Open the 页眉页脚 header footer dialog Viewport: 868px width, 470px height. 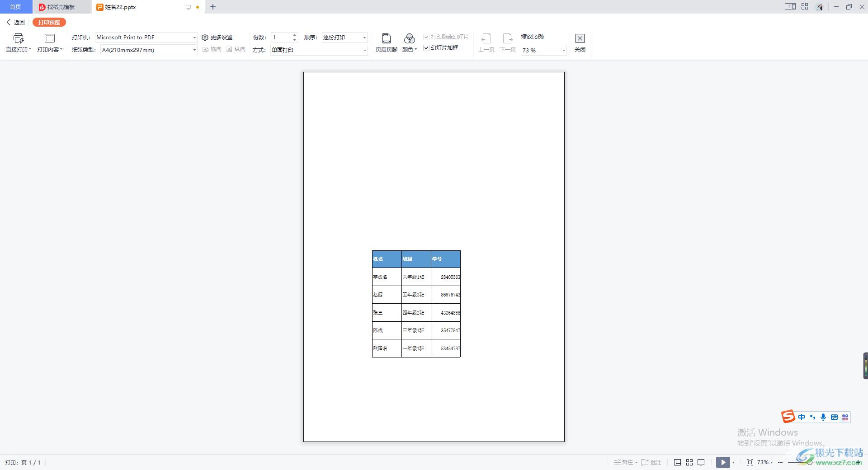coord(387,43)
